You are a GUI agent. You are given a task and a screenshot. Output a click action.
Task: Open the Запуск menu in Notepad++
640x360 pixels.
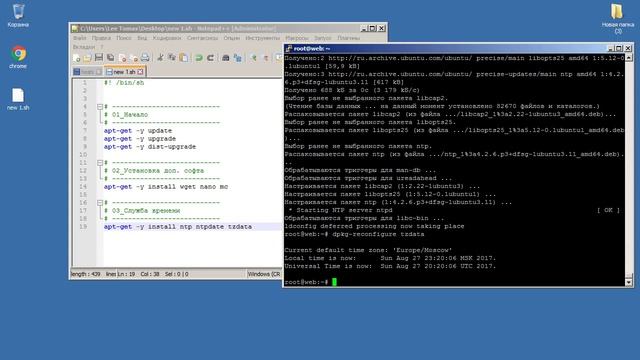point(322,38)
